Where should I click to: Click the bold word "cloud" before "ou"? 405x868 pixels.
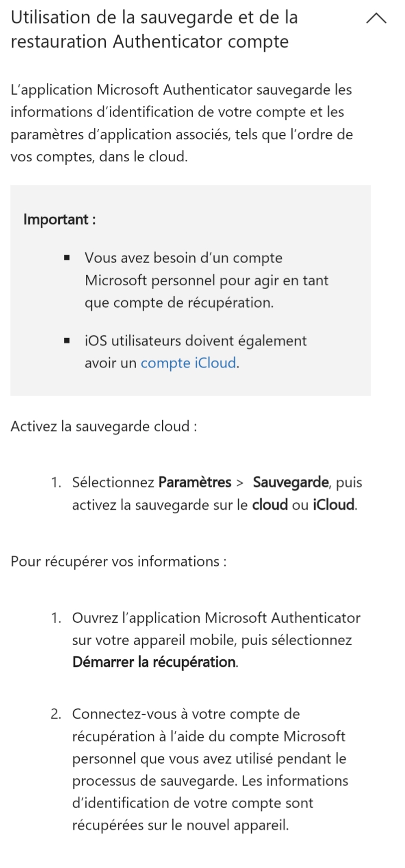click(270, 505)
